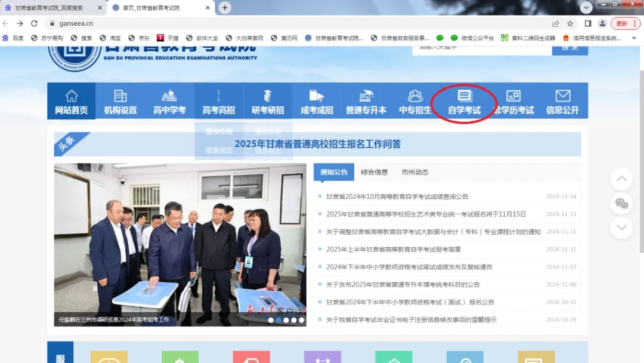
Task: Open the 淘宝 bookmark
Action: point(110,38)
